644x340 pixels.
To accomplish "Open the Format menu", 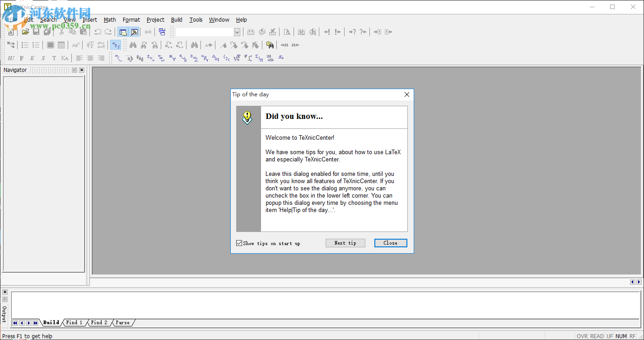I will pyautogui.click(x=131, y=19).
